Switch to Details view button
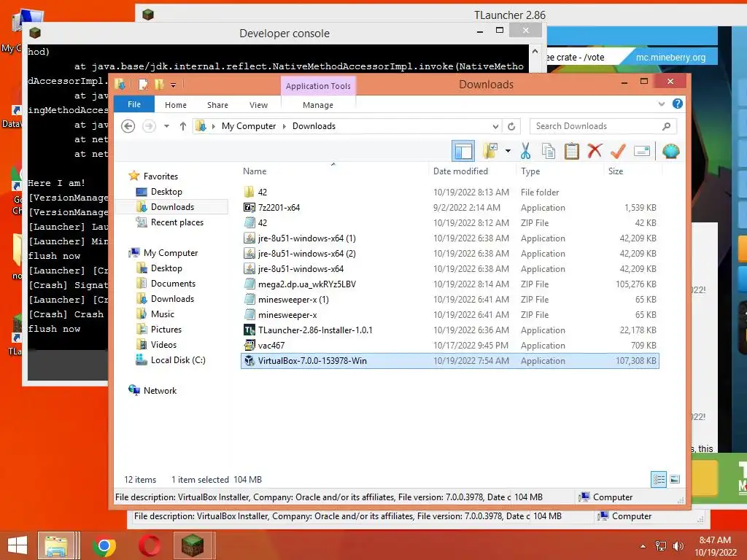This screenshot has width=747, height=560. [659, 479]
